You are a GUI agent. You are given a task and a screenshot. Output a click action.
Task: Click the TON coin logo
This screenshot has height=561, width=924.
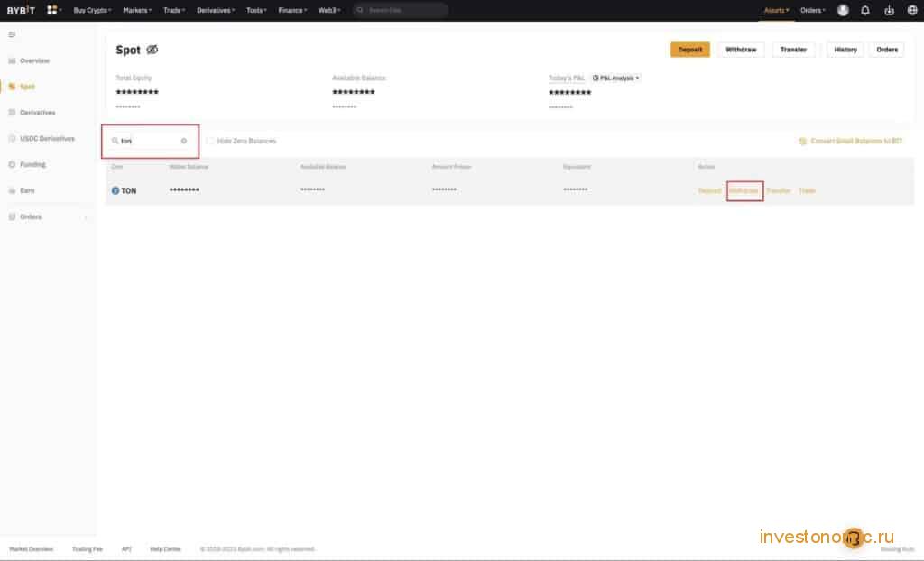pos(115,190)
